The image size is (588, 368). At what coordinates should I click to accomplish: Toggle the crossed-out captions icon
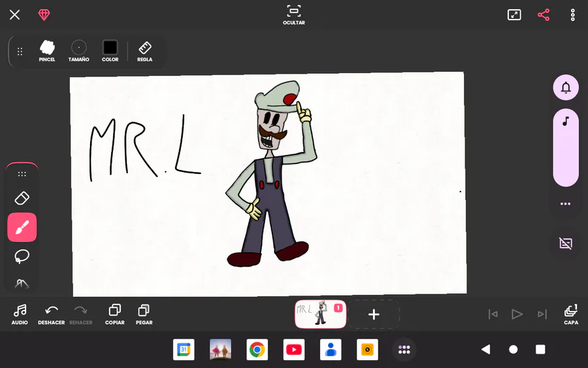[x=566, y=243]
